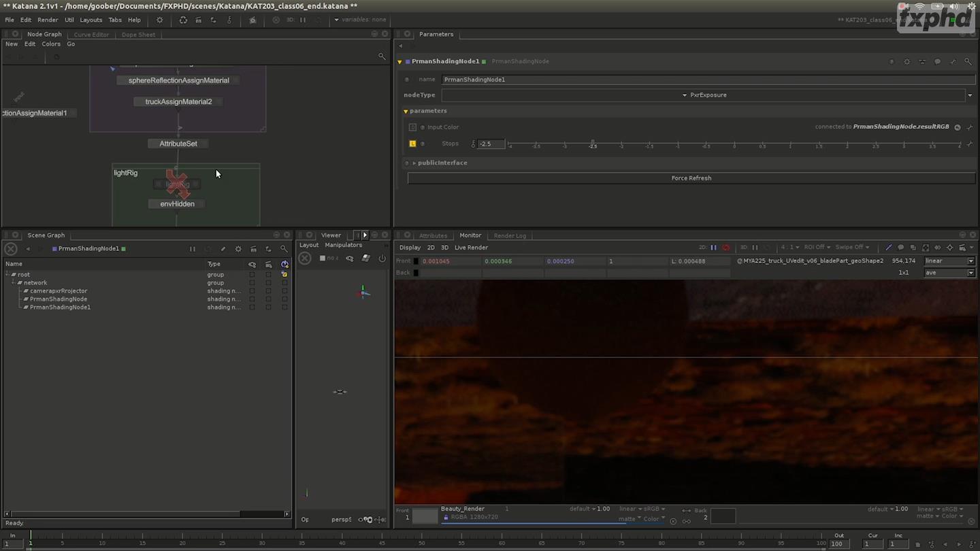980x551 pixels.
Task: Toggle last checkbox on the network row
Action: click(x=284, y=283)
